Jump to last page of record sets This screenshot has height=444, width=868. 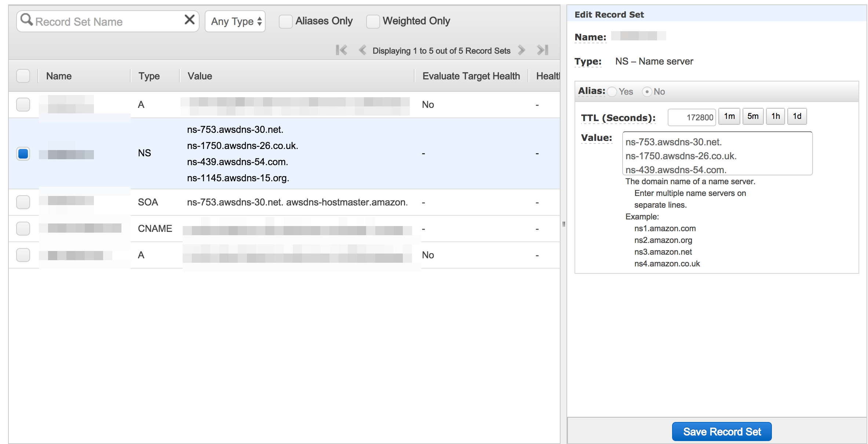pos(543,50)
